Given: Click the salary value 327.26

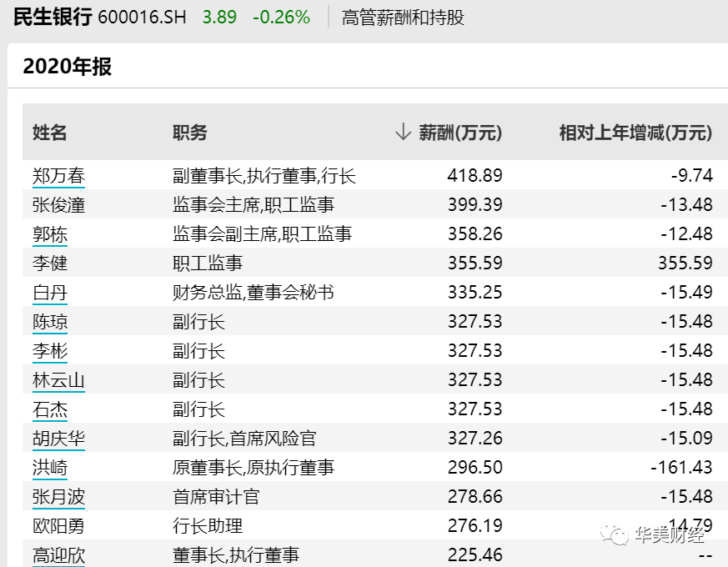Looking at the screenshot, I should click(x=475, y=439).
